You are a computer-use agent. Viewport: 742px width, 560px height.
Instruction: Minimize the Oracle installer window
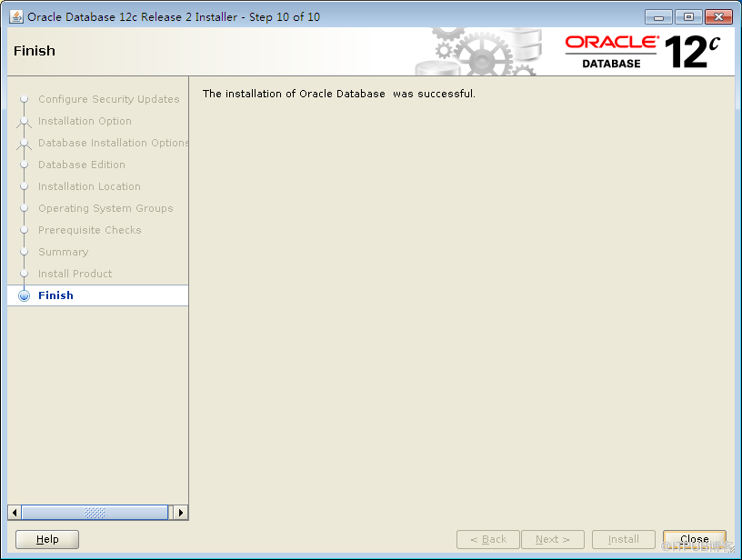[x=658, y=17]
